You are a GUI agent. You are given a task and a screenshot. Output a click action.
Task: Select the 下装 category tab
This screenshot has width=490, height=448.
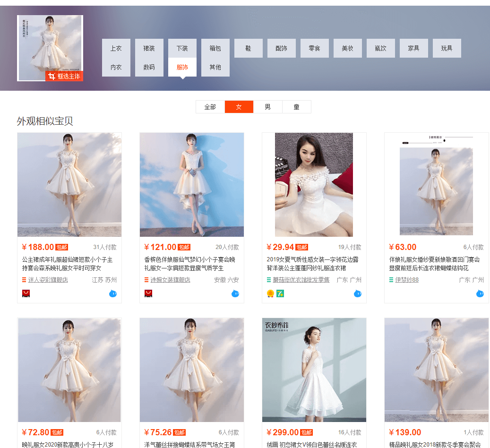click(x=182, y=48)
